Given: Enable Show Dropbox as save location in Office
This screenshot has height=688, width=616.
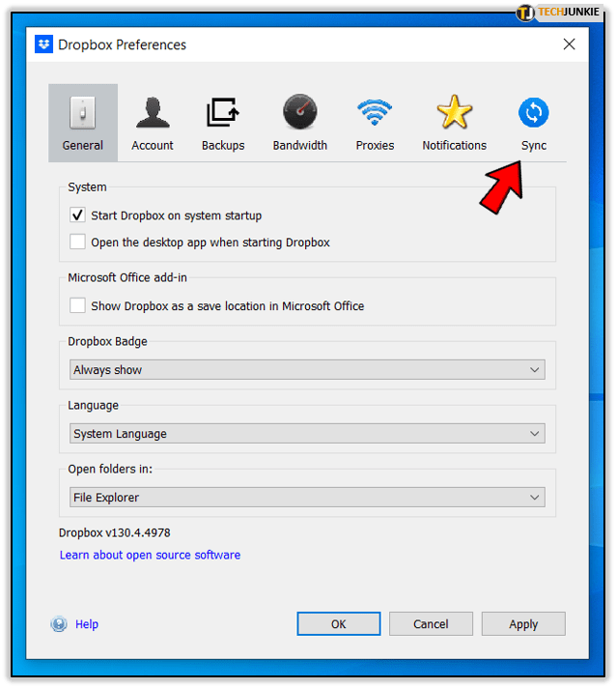Looking at the screenshot, I should pyautogui.click(x=77, y=305).
